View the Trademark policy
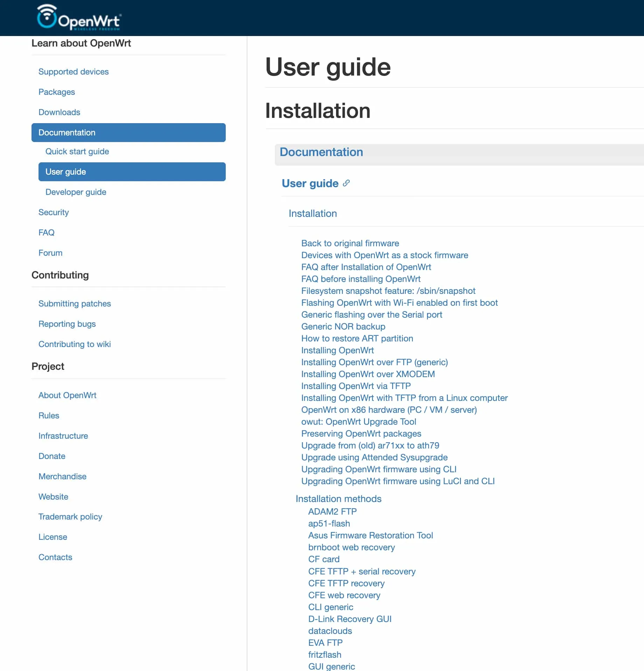The height and width of the screenshot is (671, 644). pos(70,516)
